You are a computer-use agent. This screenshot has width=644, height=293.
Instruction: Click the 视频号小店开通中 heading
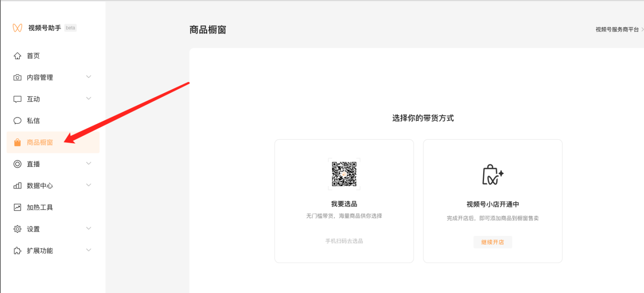(x=493, y=204)
